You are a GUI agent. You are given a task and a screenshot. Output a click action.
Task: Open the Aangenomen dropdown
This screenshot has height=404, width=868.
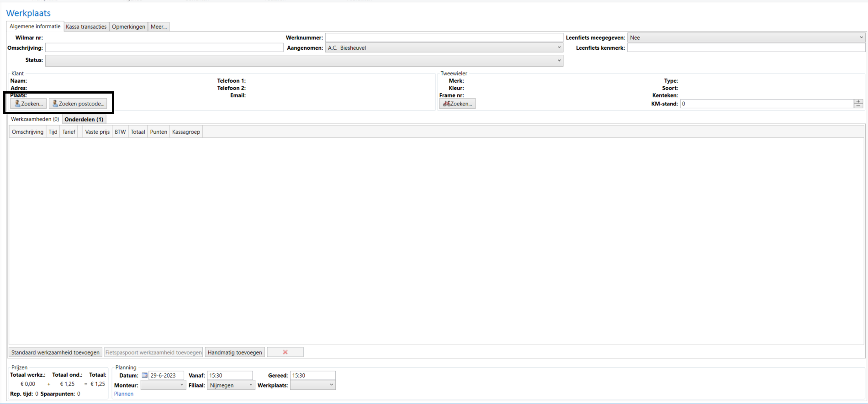point(559,47)
